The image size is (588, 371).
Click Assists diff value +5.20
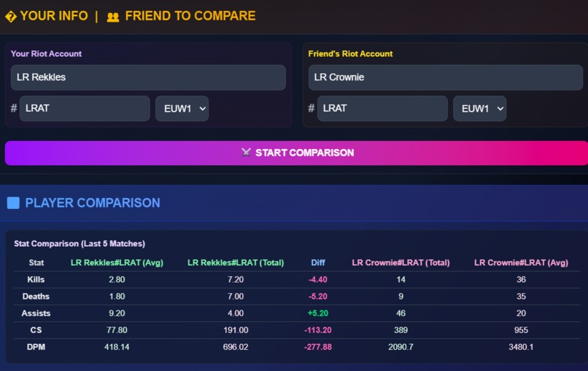pyautogui.click(x=318, y=313)
